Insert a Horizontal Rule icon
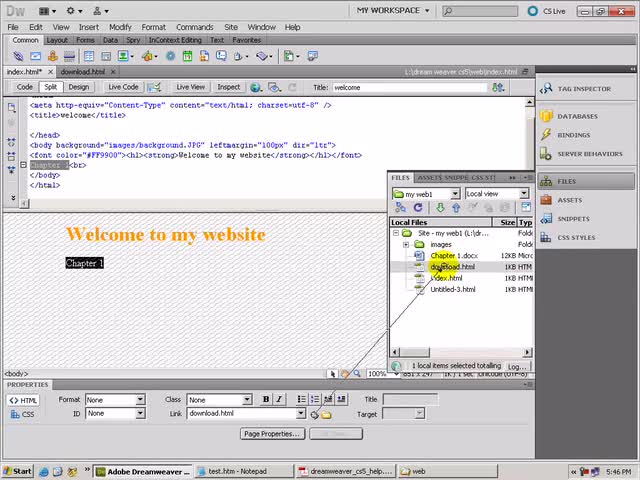The image size is (640, 480). click(x=69, y=56)
